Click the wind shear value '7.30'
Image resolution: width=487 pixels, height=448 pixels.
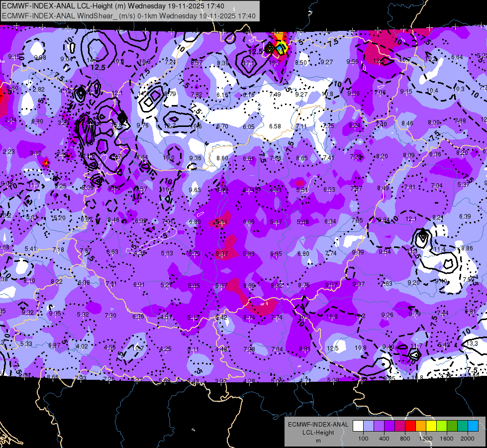pos(110,315)
